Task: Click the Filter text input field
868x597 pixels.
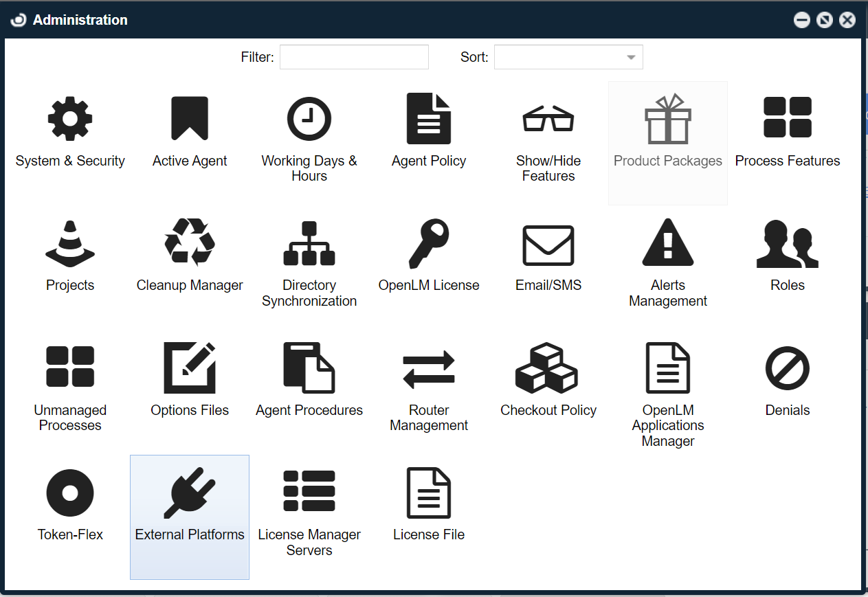Action: [x=354, y=57]
